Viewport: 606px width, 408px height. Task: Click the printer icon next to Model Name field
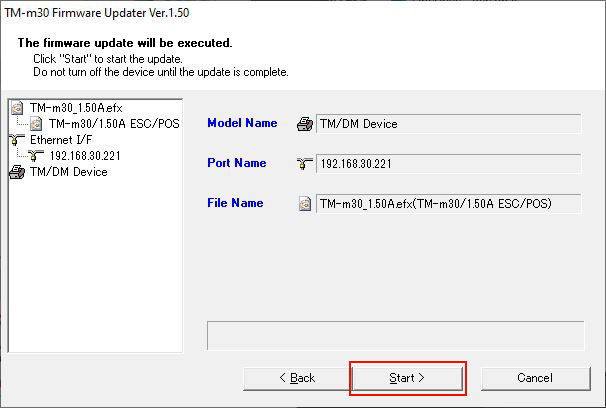pyautogui.click(x=304, y=124)
